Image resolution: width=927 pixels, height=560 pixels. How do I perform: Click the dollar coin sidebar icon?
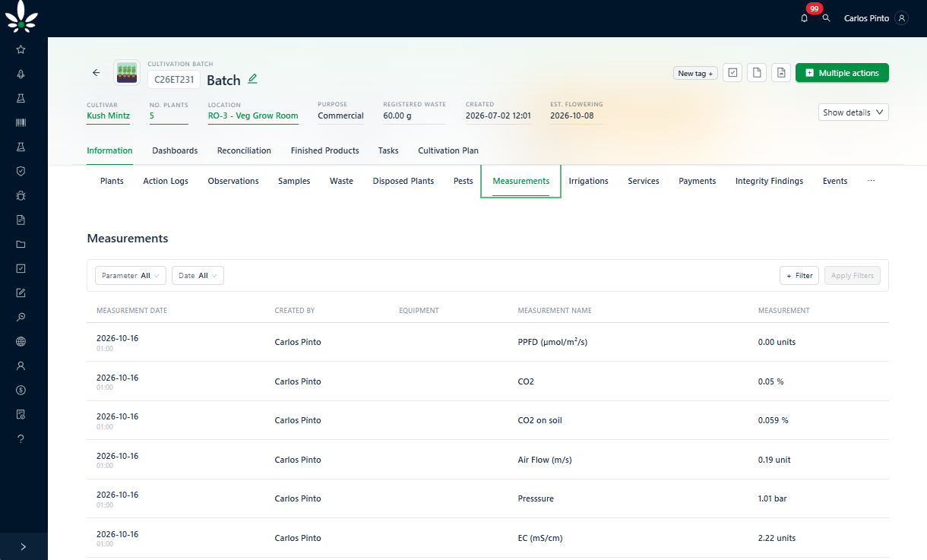coord(21,390)
